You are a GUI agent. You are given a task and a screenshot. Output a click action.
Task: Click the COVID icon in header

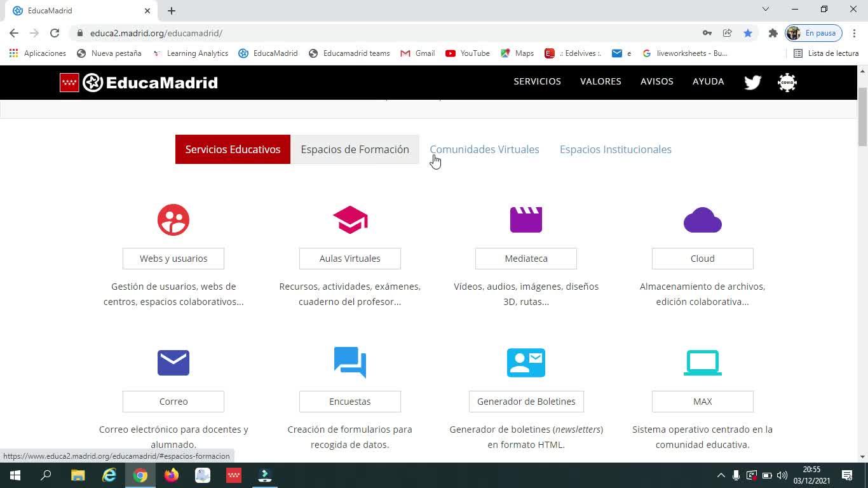[787, 82]
